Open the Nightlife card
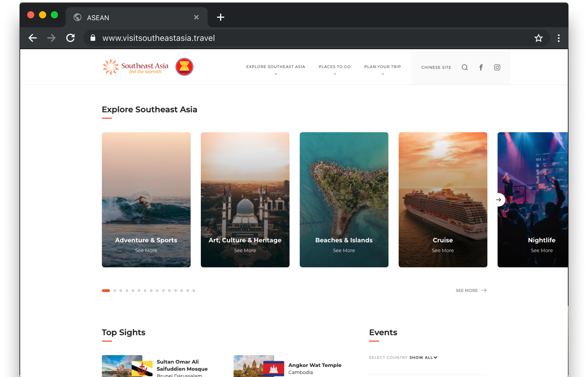The image size is (588, 377). coord(533,200)
